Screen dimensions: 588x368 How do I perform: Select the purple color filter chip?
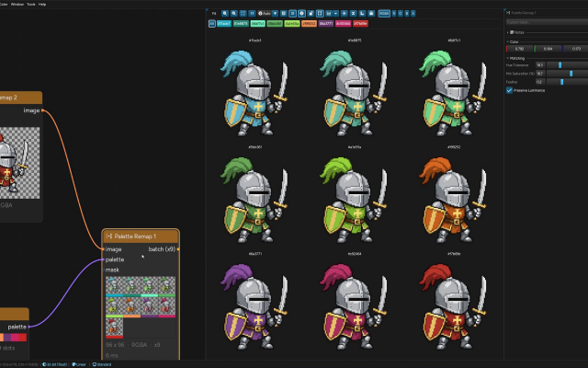click(x=326, y=24)
